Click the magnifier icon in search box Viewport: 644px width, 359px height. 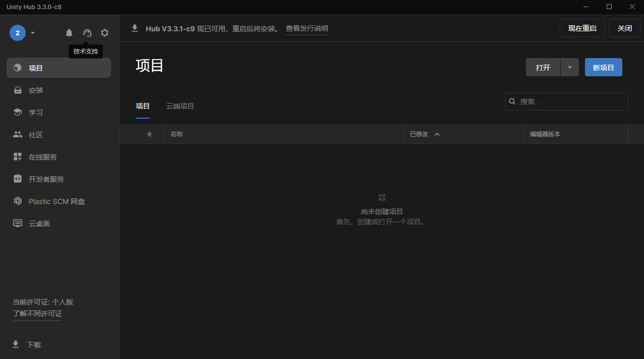click(x=512, y=101)
